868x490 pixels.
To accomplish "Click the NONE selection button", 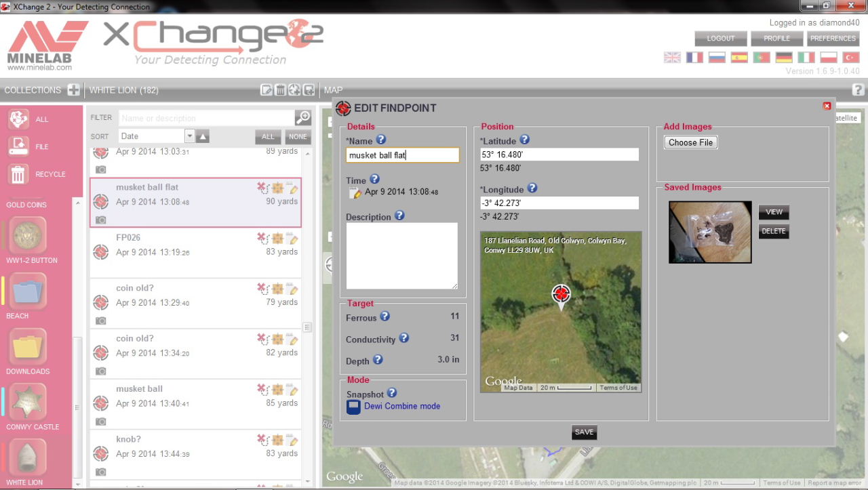I will pyautogui.click(x=298, y=136).
